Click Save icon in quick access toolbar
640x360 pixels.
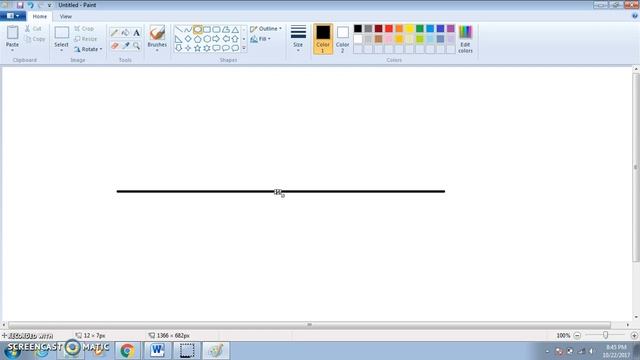coord(20,5)
